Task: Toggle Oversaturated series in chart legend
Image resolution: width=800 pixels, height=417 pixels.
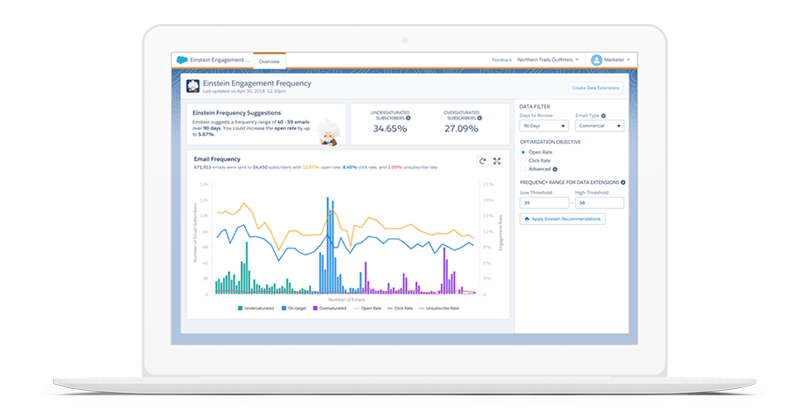Action: pyautogui.click(x=330, y=308)
